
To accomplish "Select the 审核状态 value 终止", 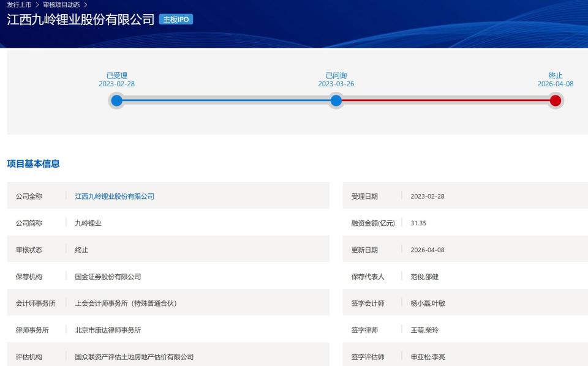I will [x=80, y=250].
